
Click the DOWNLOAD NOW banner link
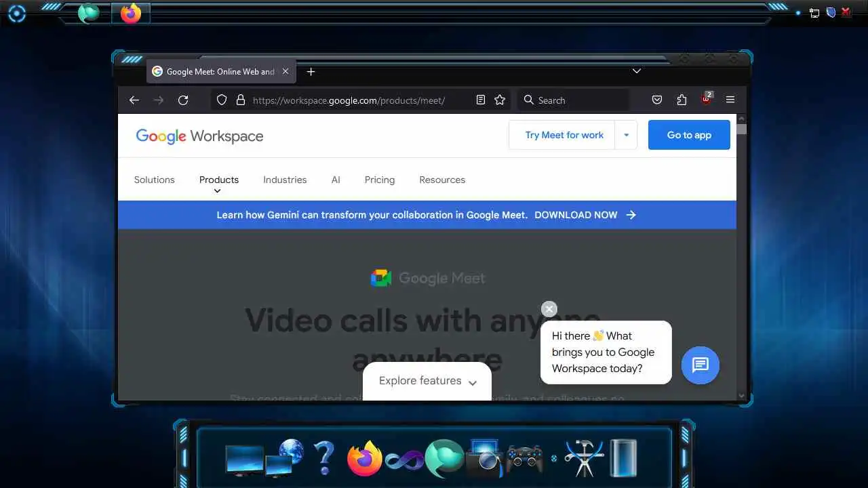point(585,215)
